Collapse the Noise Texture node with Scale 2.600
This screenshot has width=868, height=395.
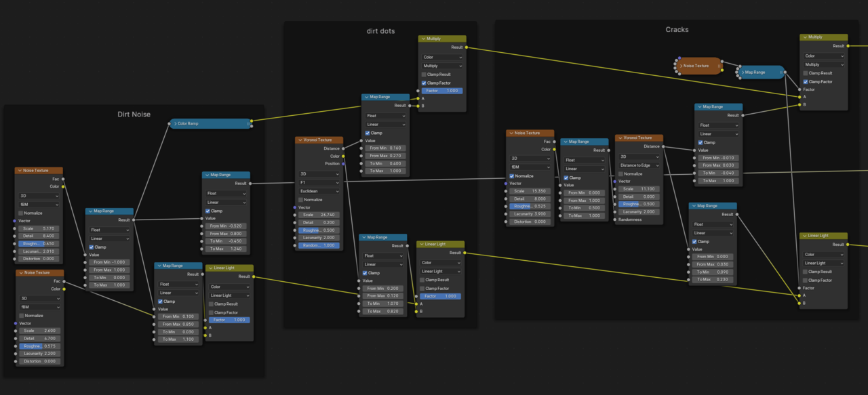(x=20, y=272)
